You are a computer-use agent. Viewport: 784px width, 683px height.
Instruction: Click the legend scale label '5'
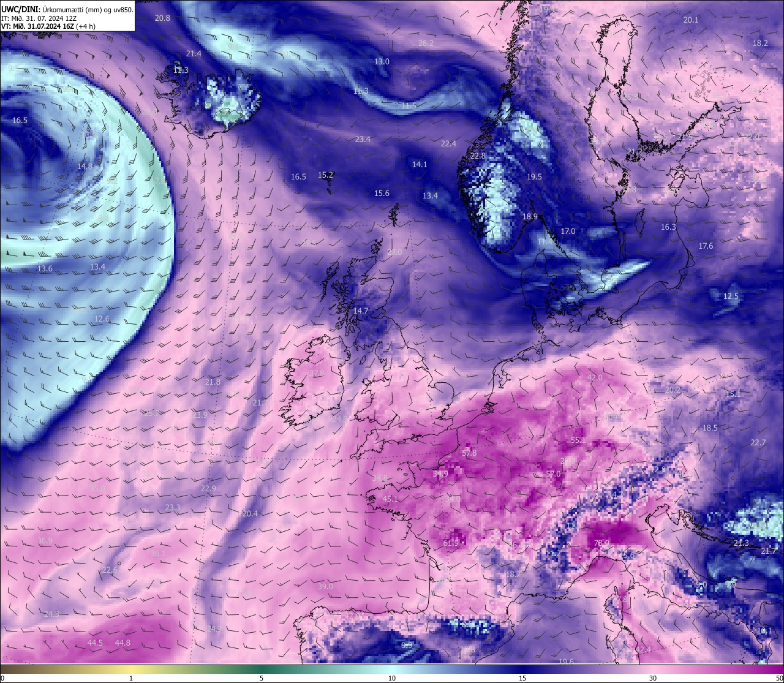262,678
